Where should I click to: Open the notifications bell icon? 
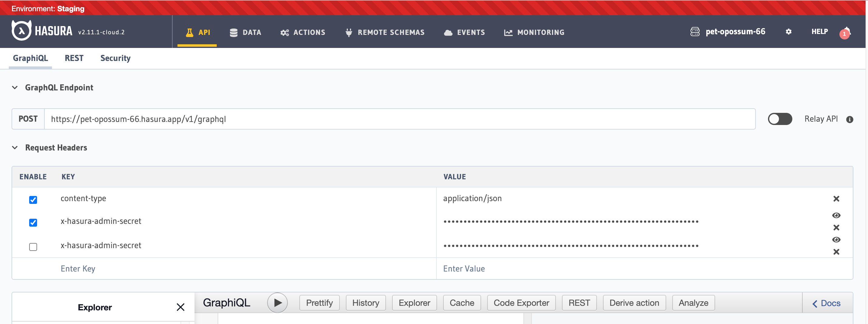point(846,32)
